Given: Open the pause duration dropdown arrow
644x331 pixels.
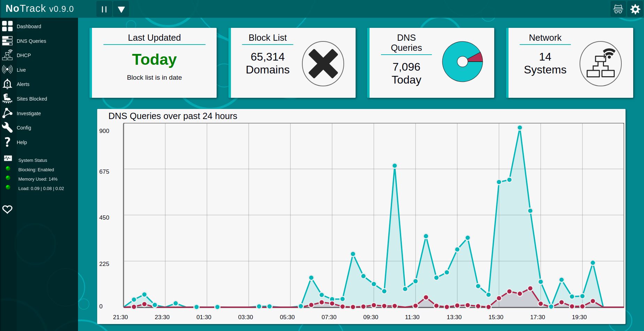Looking at the screenshot, I should 121,9.
